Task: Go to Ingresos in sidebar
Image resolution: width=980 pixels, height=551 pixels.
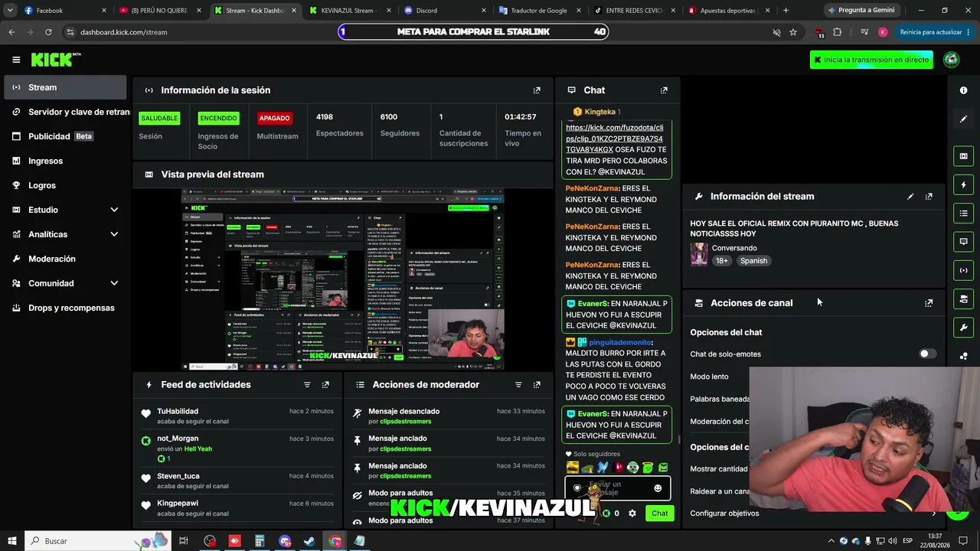Action: (65, 161)
